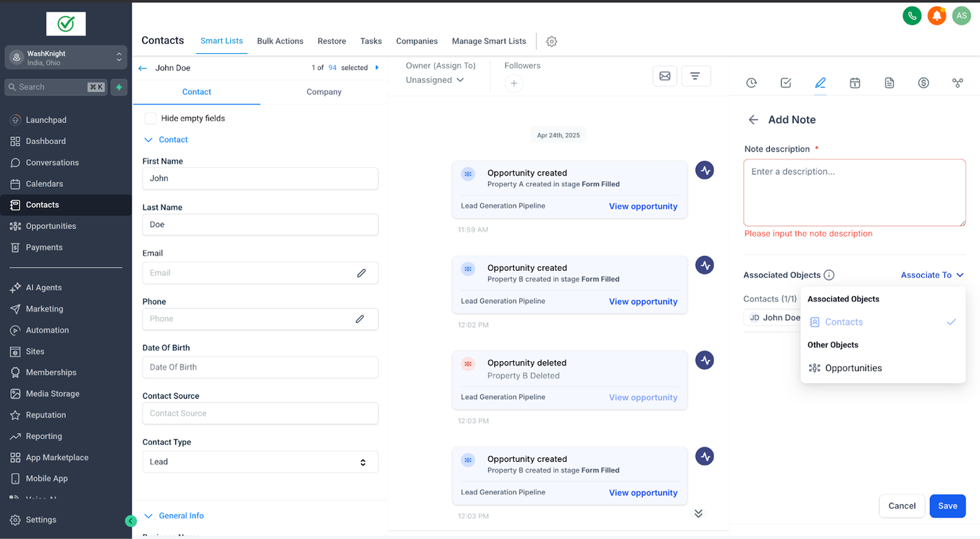The height and width of the screenshot is (539, 980).
Task: Select Opportunities under Other Objects
Action: click(x=853, y=368)
